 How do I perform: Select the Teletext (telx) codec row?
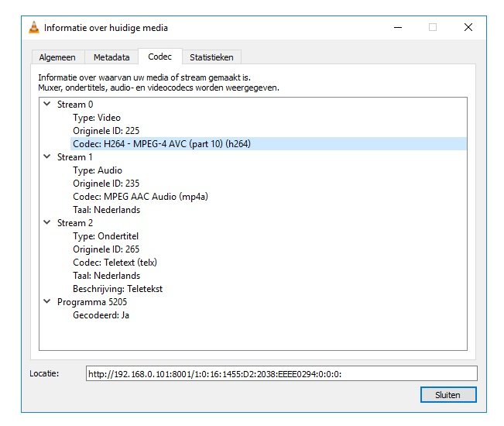116,263
